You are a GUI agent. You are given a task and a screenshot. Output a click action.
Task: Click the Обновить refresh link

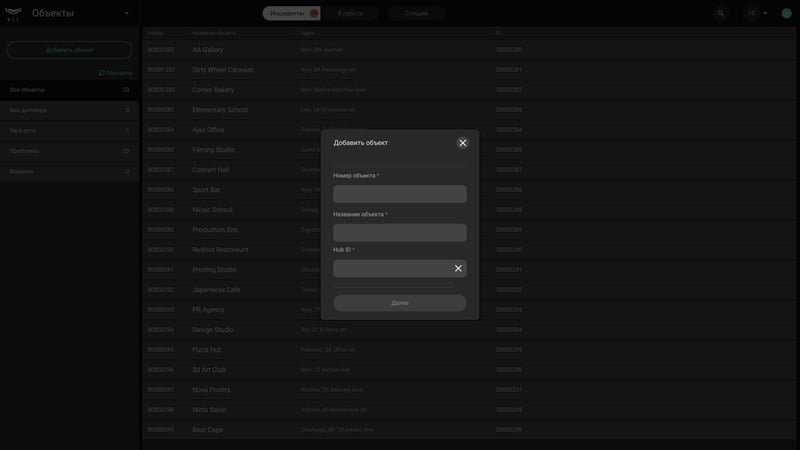pos(115,73)
